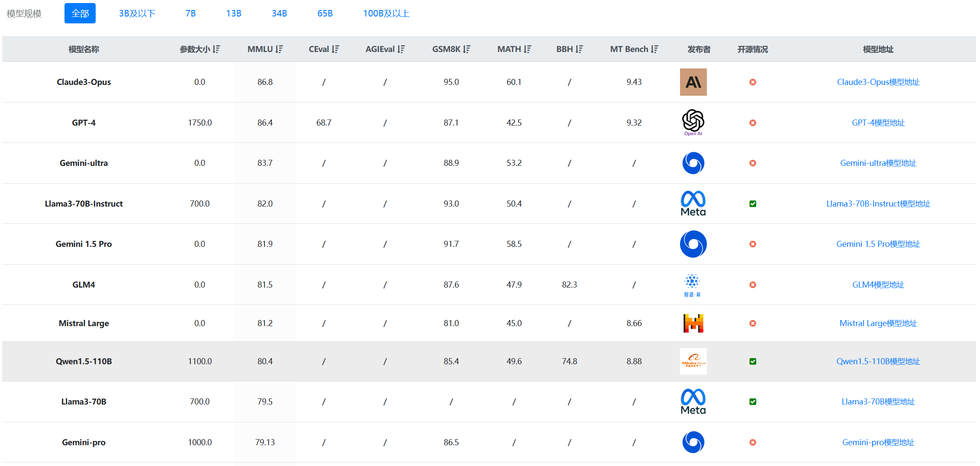
Task: Click OpenAI logo in GPT-4 row
Action: tap(693, 123)
